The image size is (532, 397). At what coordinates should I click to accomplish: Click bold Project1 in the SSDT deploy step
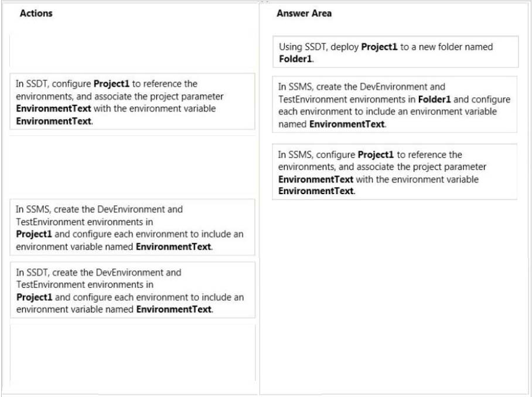[x=379, y=47]
